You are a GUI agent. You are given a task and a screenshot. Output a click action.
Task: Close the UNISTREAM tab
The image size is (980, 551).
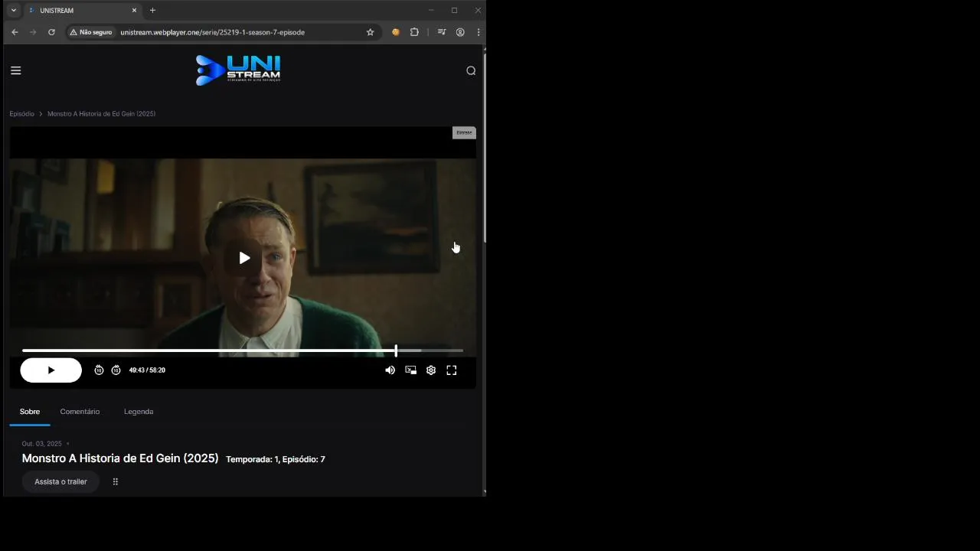tap(134, 10)
